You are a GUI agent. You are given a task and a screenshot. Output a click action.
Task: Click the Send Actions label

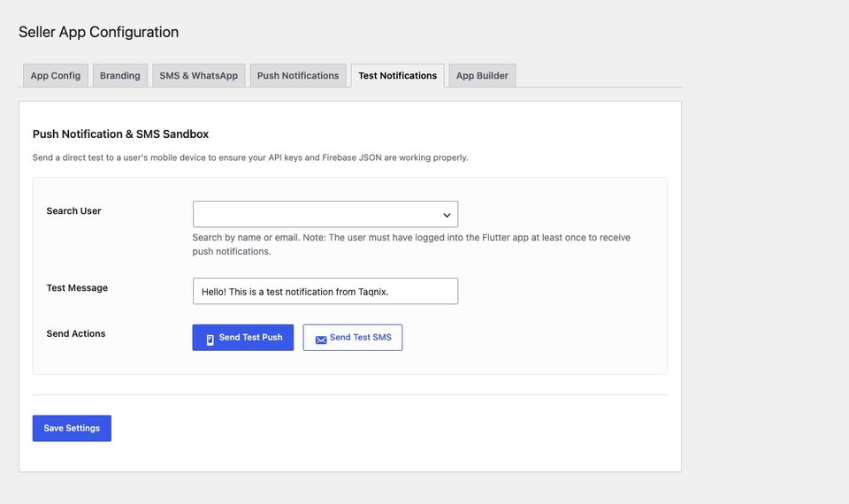[x=76, y=333]
